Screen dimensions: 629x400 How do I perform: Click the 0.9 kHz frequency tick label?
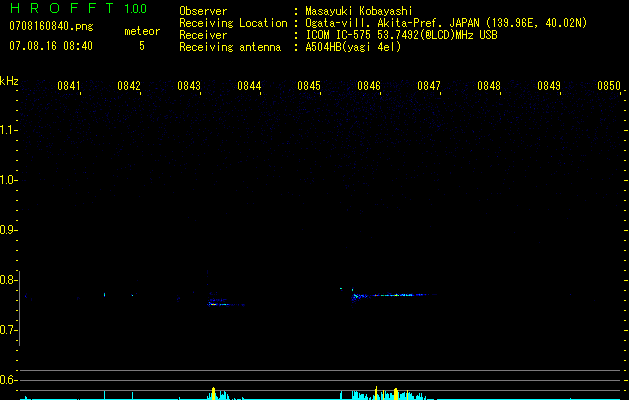coord(8,230)
